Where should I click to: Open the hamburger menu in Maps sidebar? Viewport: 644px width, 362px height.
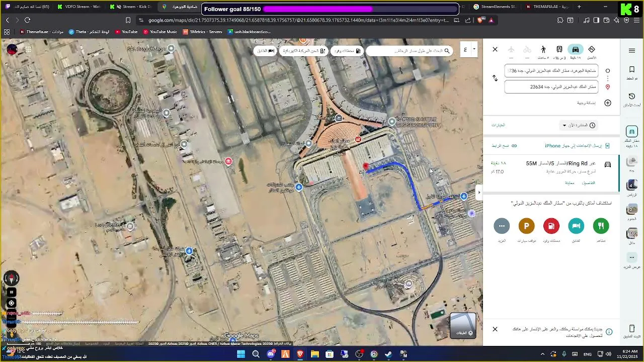coord(632,50)
